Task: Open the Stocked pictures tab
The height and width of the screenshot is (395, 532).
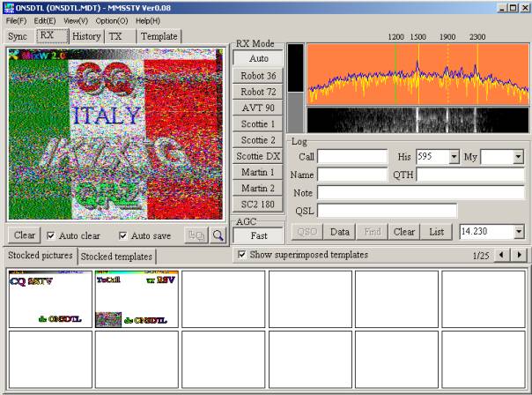Action: [x=41, y=256]
